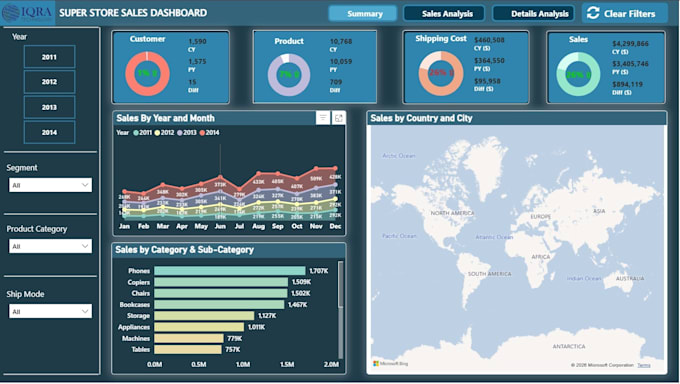680x384 pixels.
Task: Click 'ANTARCTICA' label on the map
Action: coord(569,346)
